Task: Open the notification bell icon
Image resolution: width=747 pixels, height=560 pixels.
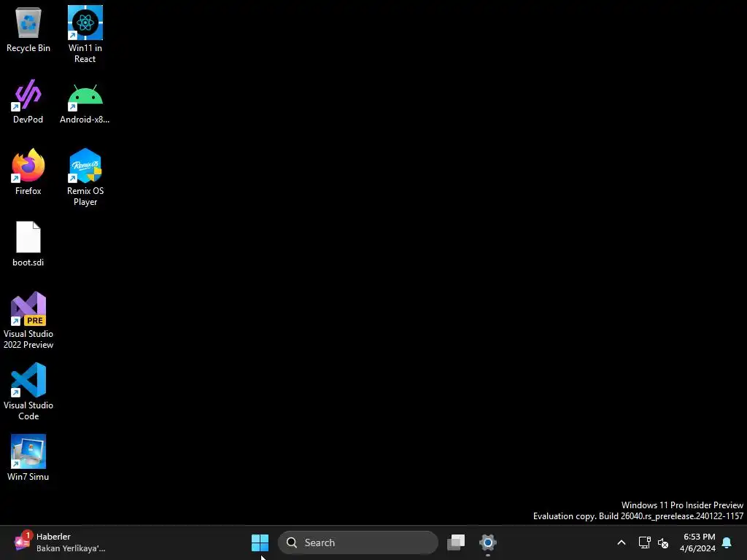Action: 727,542
